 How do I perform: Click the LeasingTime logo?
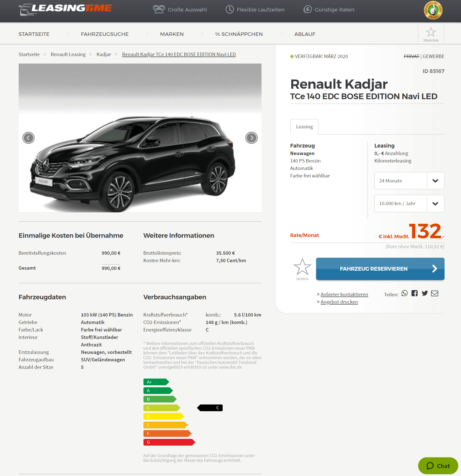[x=65, y=9]
